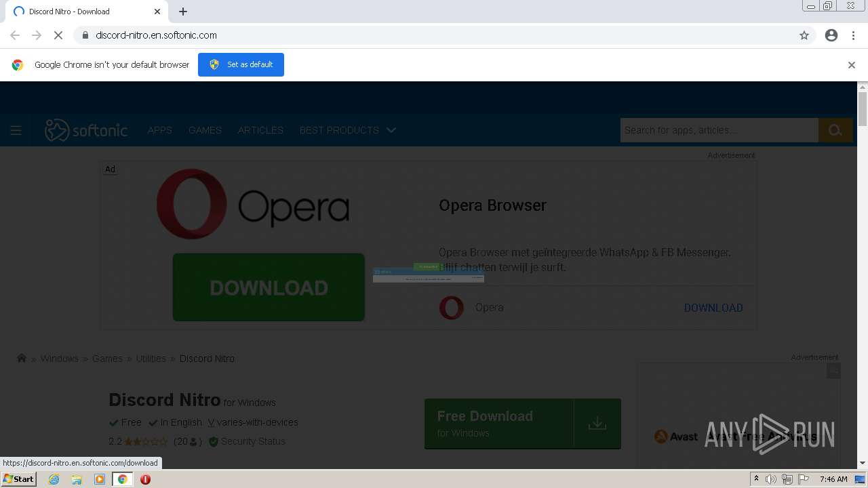Click the Discord Nitro page heading
The width and height of the screenshot is (868, 488).
click(165, 400)
